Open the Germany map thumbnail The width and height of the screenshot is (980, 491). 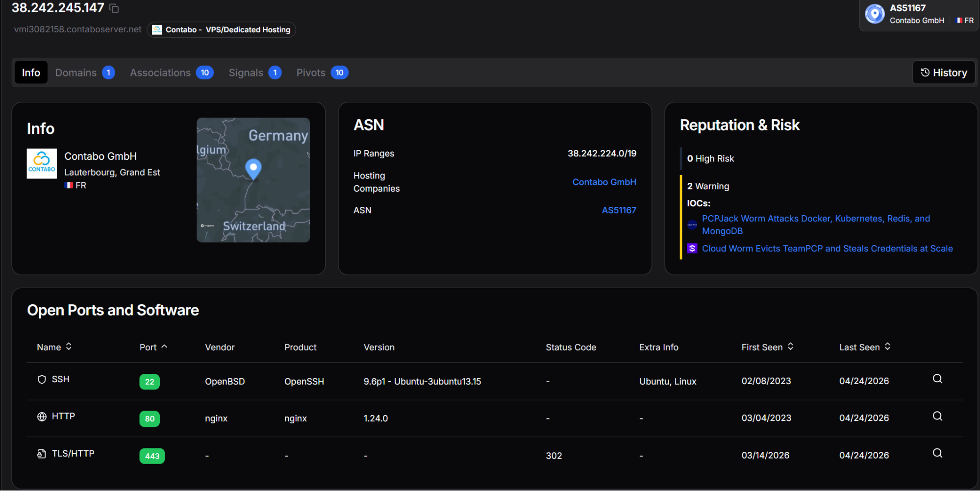(253, 180)
